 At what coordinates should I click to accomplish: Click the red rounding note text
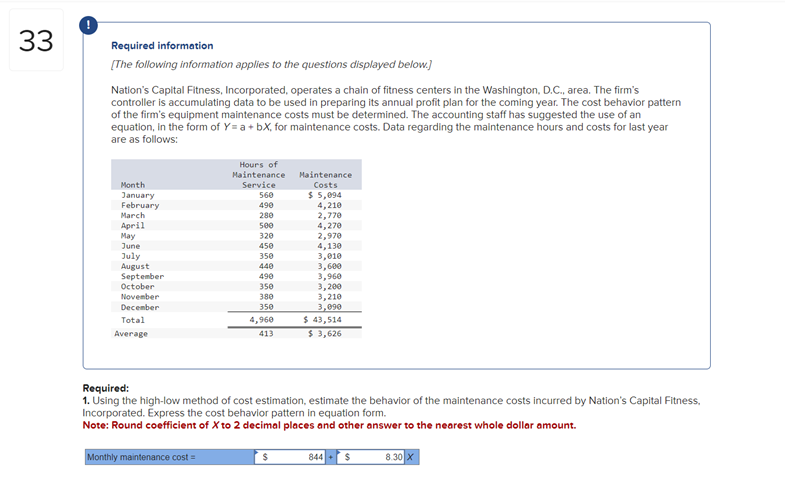(329, 425)
